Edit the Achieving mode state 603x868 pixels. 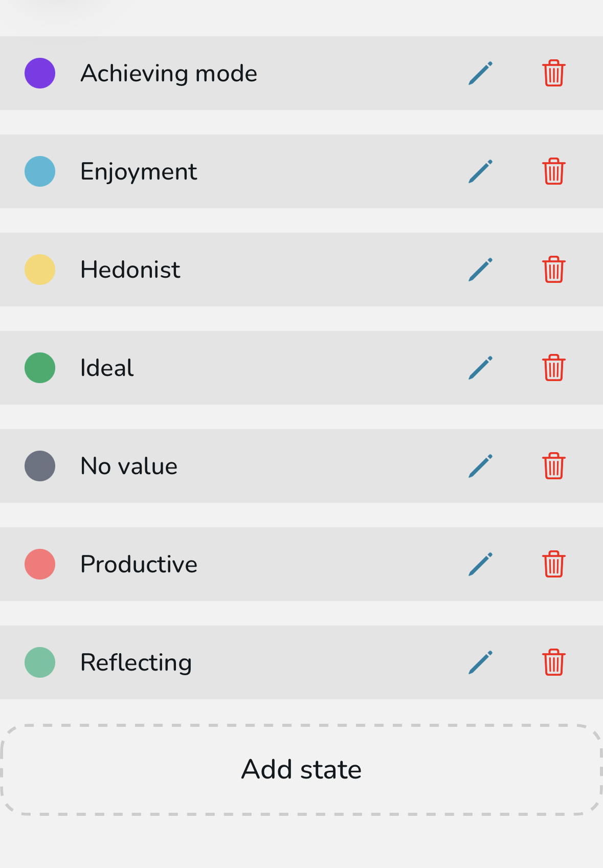(480, 73)
